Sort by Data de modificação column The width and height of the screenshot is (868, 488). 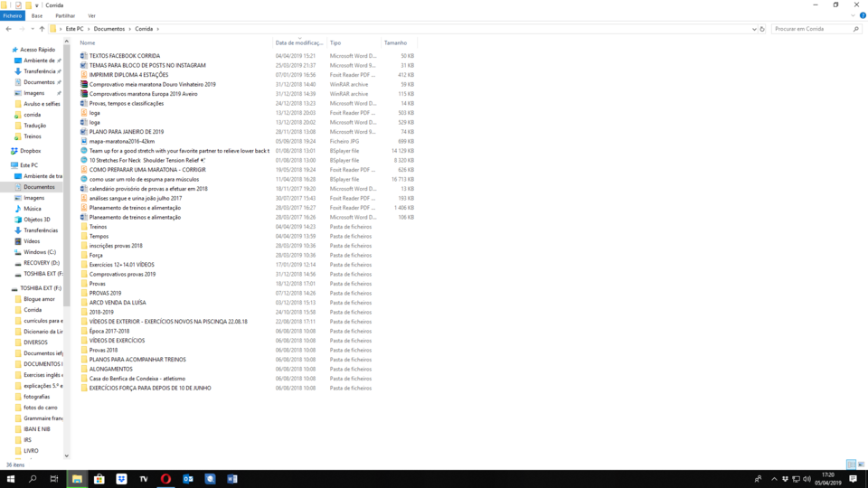point(299,42)
